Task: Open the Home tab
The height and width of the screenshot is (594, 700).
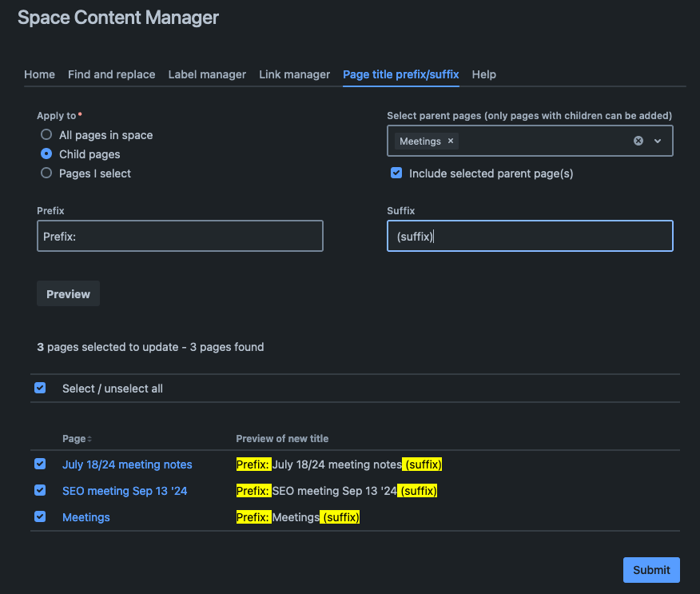Action: [40, 74]
